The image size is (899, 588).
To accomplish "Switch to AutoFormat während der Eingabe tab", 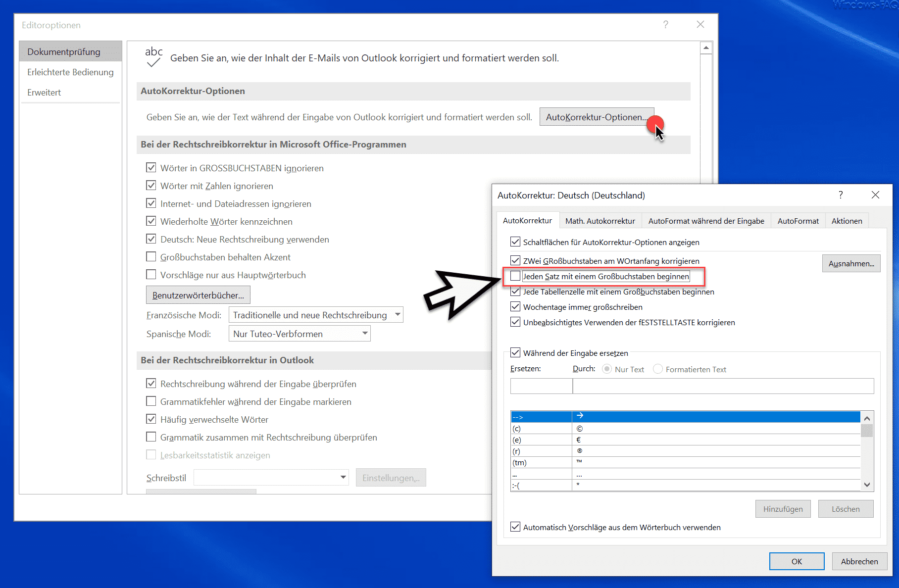I will pos(706,221).
